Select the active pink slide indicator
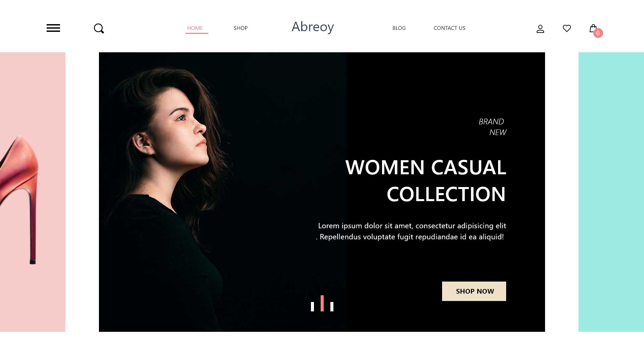 click(322, 303)
